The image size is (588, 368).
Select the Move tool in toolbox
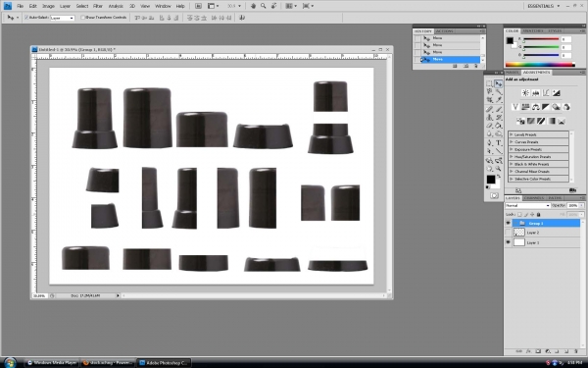coord(499,83)
